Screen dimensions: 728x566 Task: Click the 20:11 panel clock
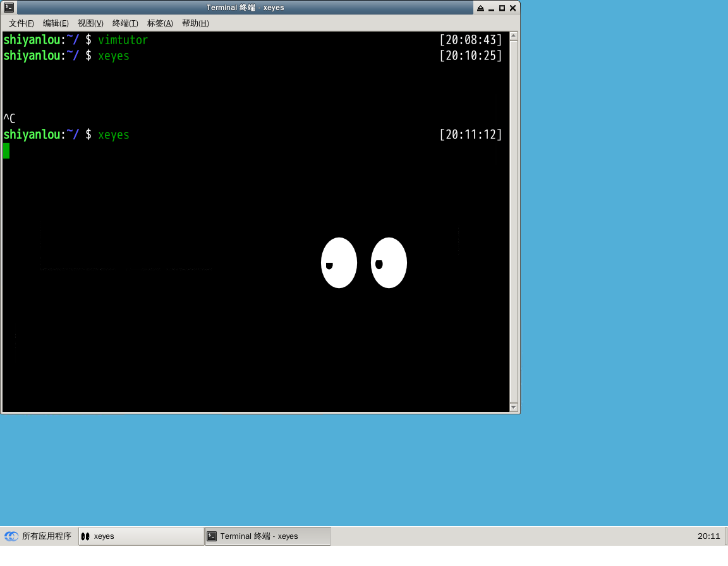[x=708, y=536]
